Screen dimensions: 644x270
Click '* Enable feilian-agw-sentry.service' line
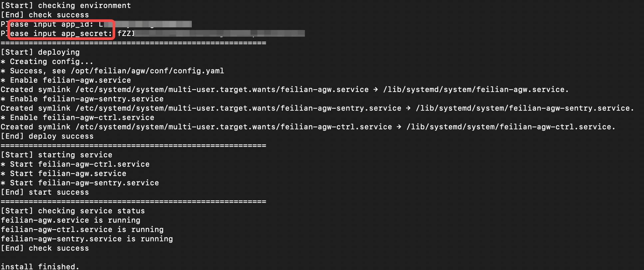tap(82, 99)
